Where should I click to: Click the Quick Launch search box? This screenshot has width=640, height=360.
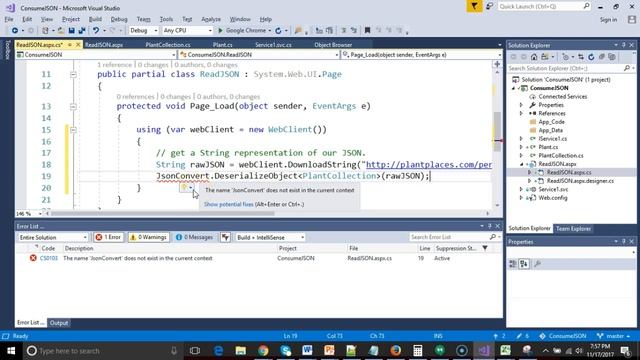(544, 7)
